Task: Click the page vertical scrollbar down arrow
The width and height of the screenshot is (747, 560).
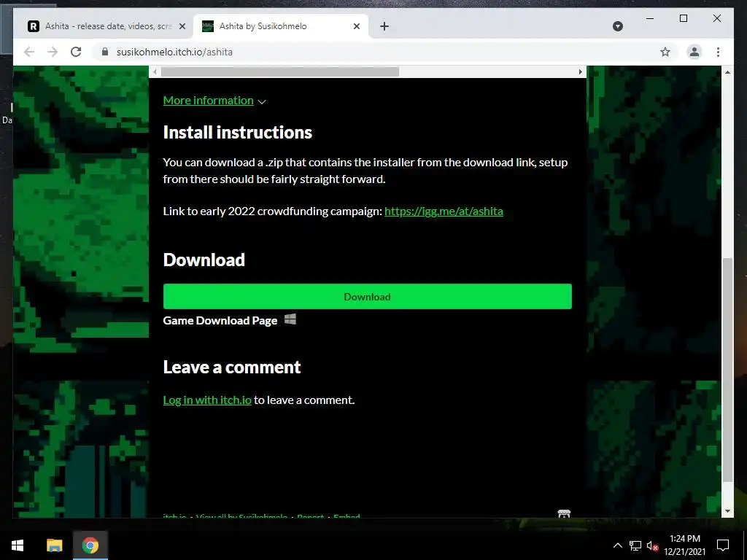Action: point(727,511)
